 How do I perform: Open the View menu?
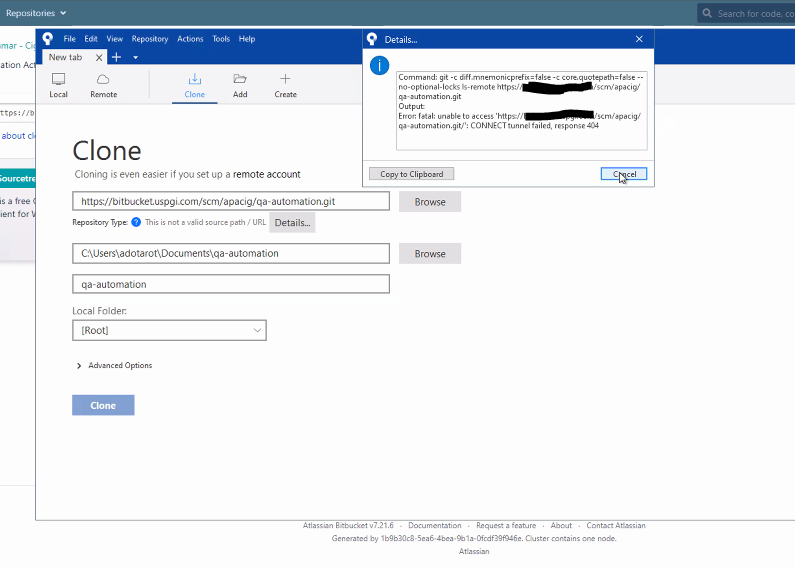tap(115, 39)
